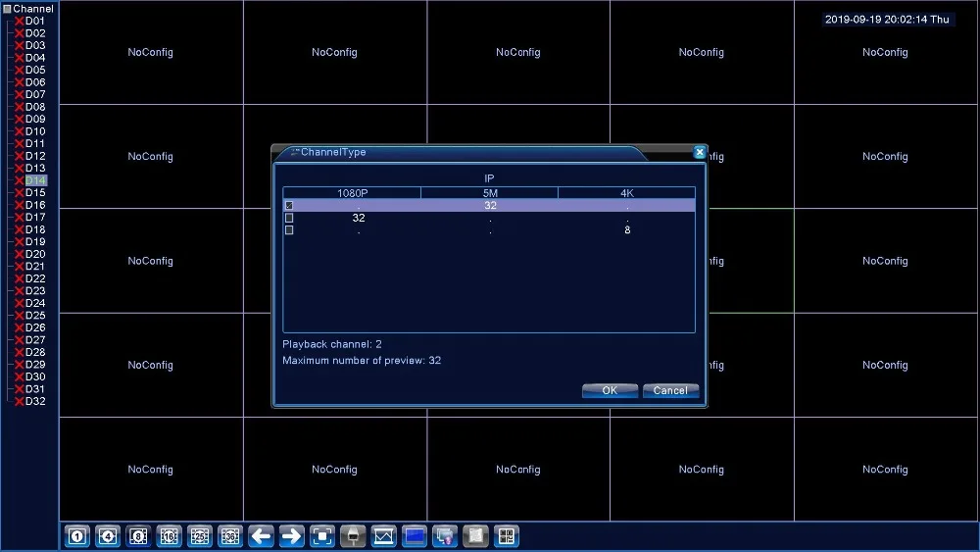Open stacked-windows channel icon in toolbar

point(445,536)
